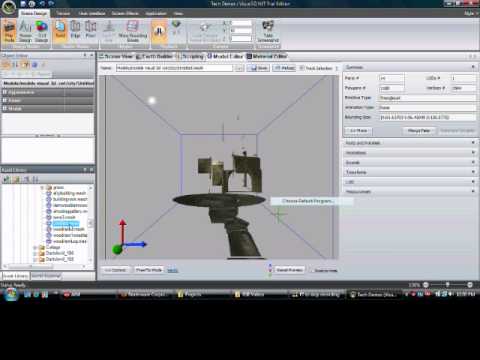Click the Reload button
The width and height of the screenshot is (480, 360).
pos(284,68)
